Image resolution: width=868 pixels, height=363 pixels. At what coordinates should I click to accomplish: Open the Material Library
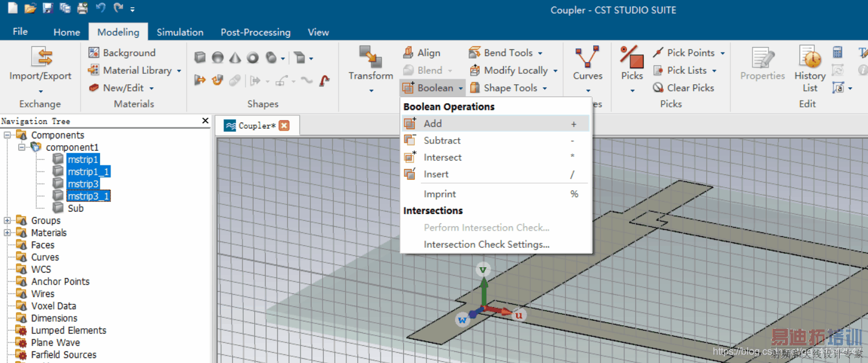tap(134, 70)
